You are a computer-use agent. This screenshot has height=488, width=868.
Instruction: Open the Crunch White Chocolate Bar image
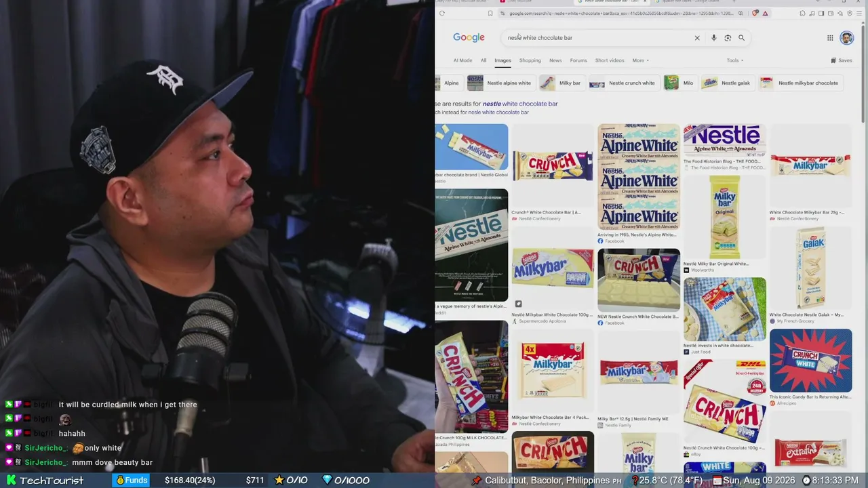pyautogui.click(x=553, y=166)
